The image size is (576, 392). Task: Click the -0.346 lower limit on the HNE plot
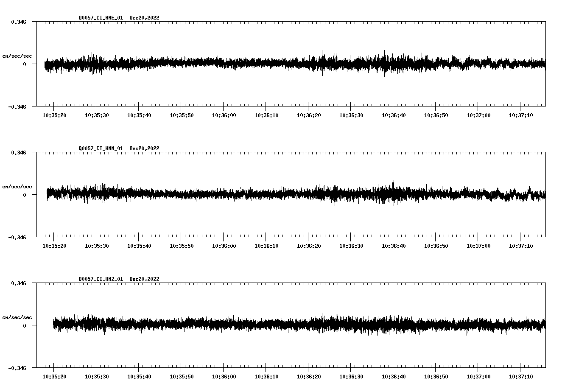point(17,106)
